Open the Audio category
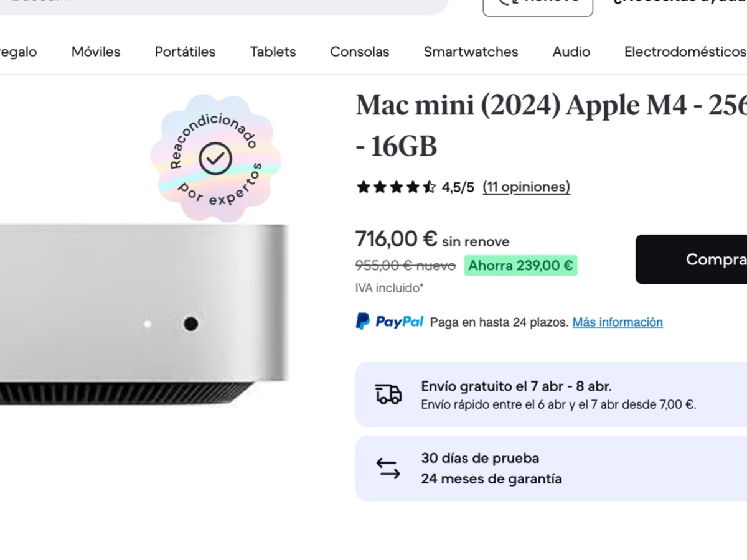The height and width of the screenshot is (560, 747). 571,52
